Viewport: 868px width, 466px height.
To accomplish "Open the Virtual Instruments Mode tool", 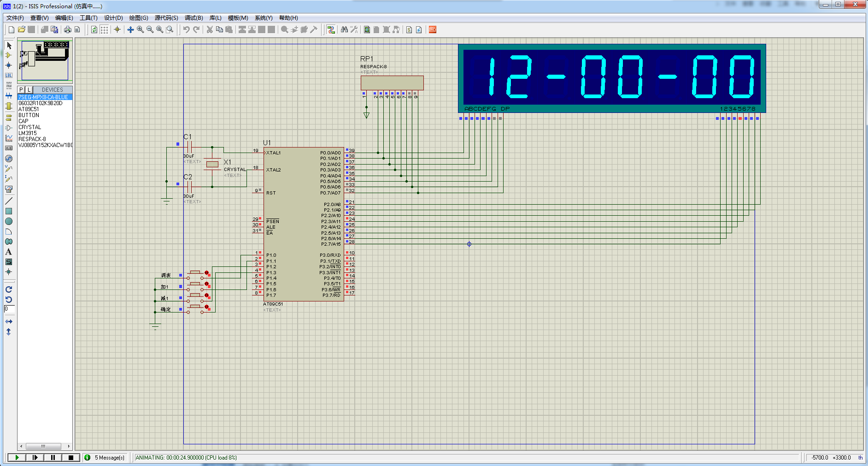I will (x=9, y=189).
